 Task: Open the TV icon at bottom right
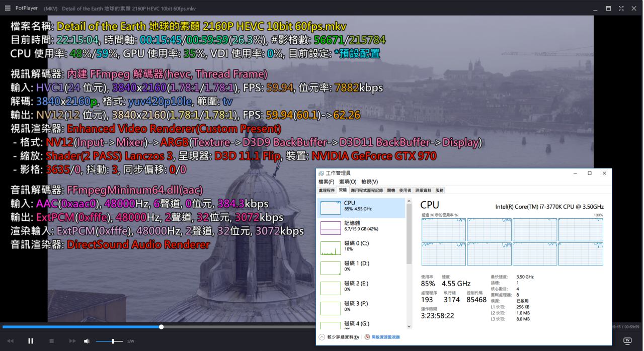click(x=627, y=340)
